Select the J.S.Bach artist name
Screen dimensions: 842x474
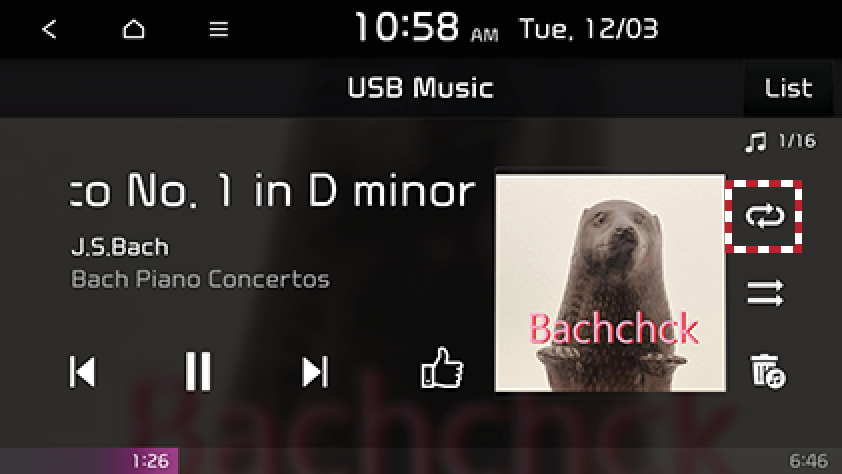[120, 247]
